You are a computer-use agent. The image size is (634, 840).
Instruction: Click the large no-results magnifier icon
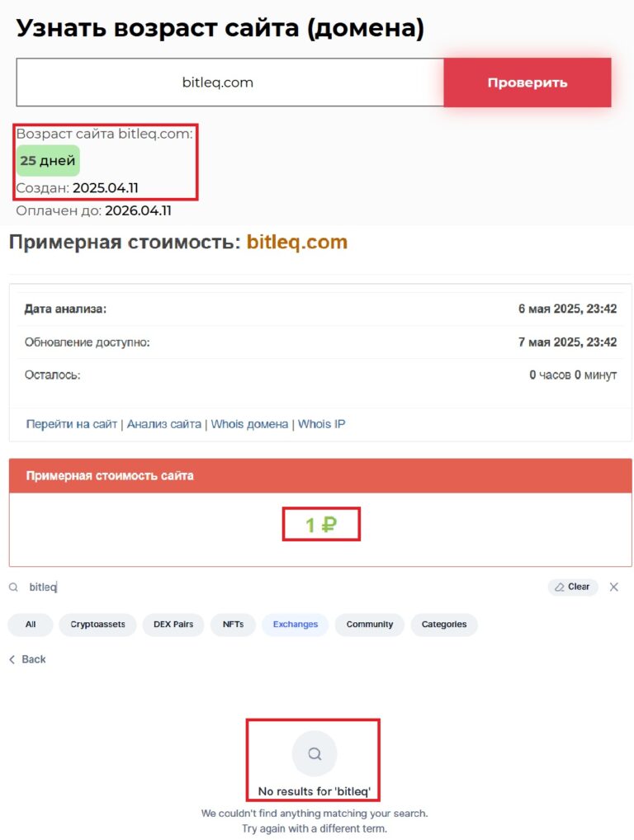pos(315,753)
